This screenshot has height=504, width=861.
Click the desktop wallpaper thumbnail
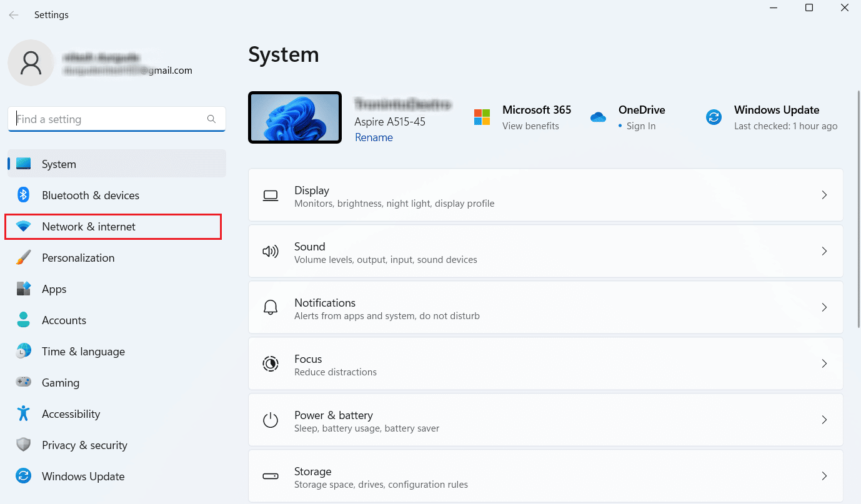click(x=295, y=117)
